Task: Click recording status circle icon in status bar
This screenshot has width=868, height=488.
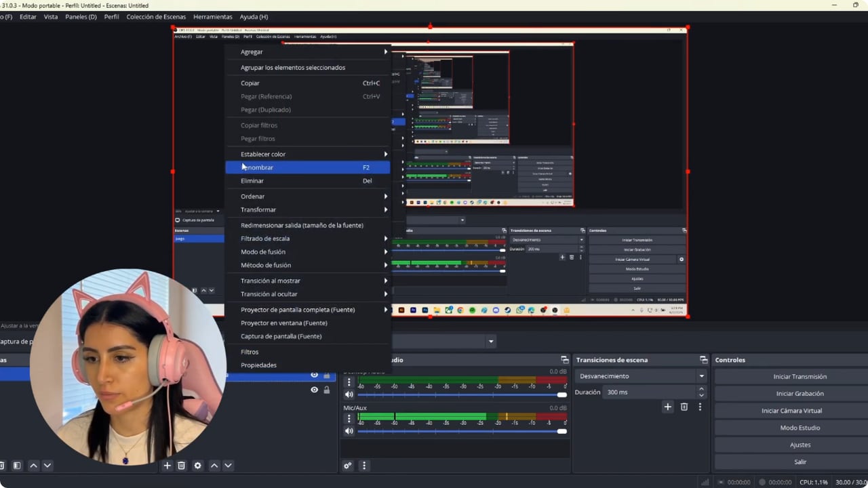Action: click(x=762, y=483)
